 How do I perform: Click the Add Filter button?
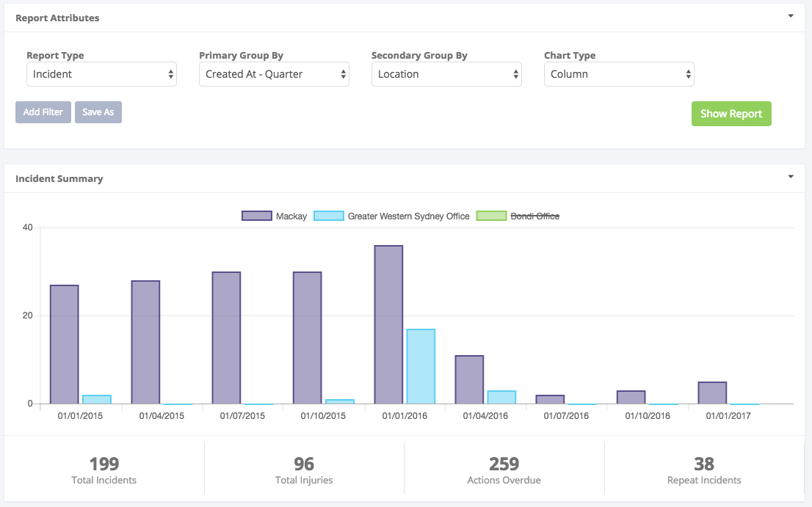tap(43, 112)
